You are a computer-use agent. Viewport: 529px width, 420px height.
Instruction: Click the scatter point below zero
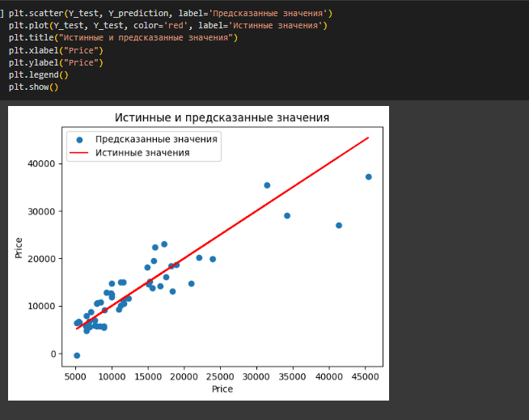77,355
